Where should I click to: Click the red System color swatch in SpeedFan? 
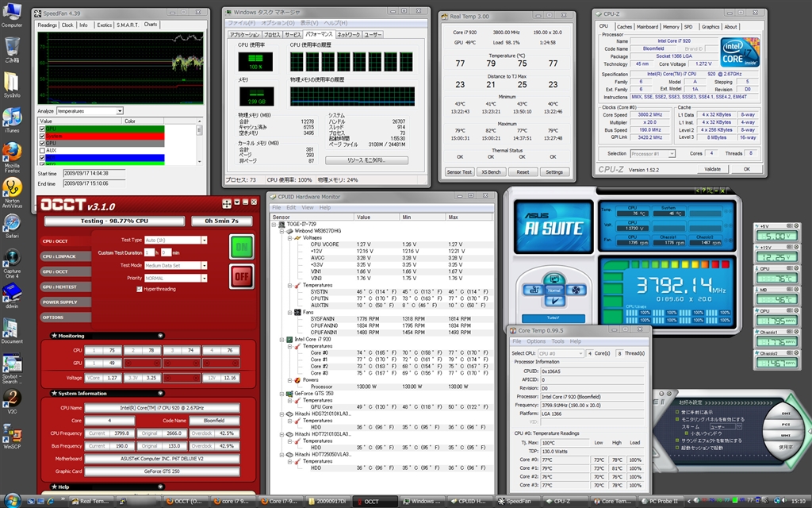(144, 136)
